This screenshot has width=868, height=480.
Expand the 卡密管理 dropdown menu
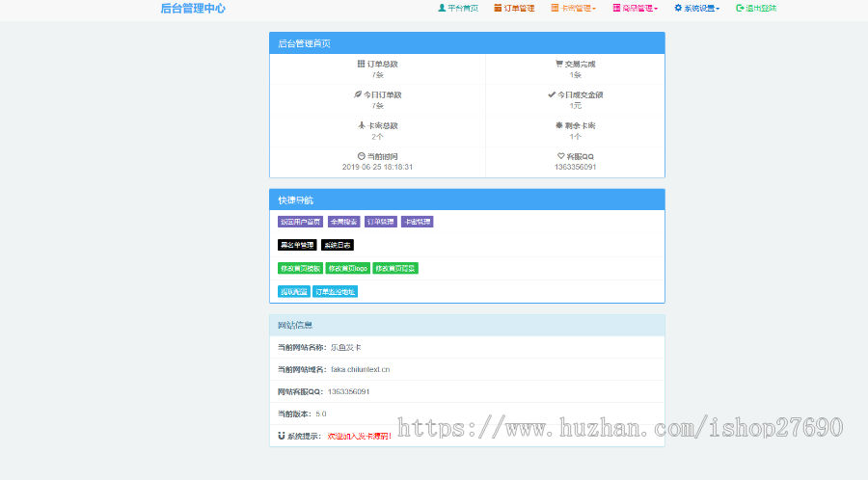pos(574,9)
